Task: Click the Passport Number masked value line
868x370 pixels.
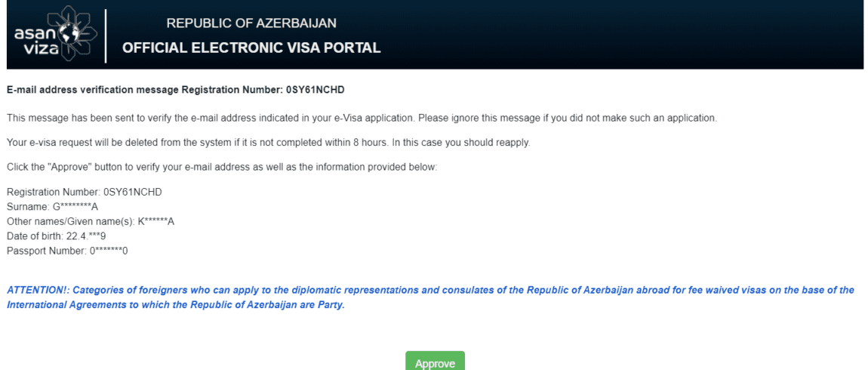Action: [x=67, y=251]
